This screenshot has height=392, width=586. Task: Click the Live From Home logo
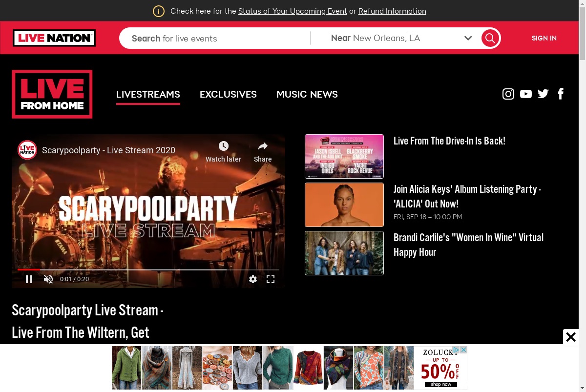tap(52, 94)
